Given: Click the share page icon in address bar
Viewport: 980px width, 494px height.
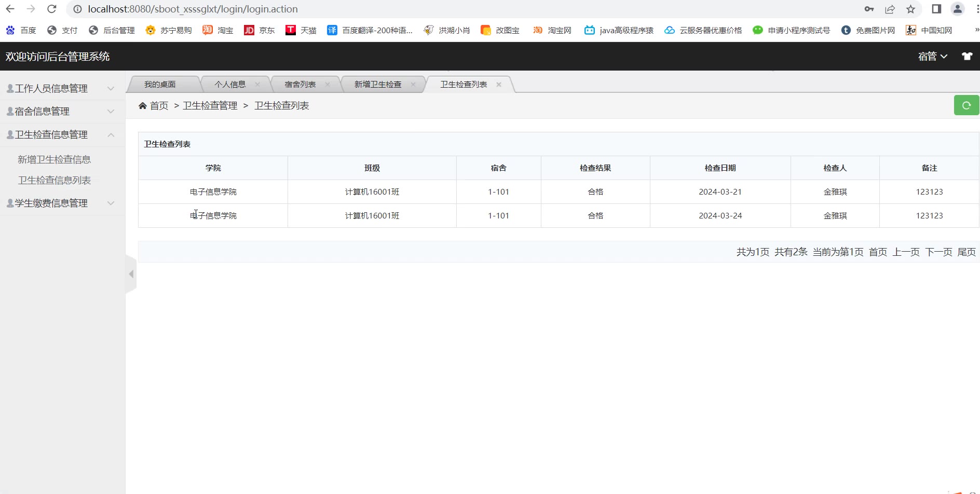Looking at the screenshot, I should (x=890, y=9).
